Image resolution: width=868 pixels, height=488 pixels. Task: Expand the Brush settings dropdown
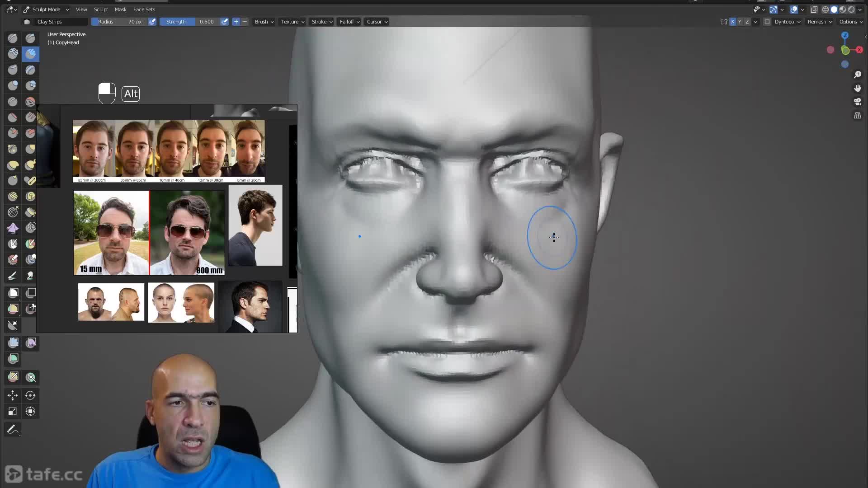[x=264, y=22]
